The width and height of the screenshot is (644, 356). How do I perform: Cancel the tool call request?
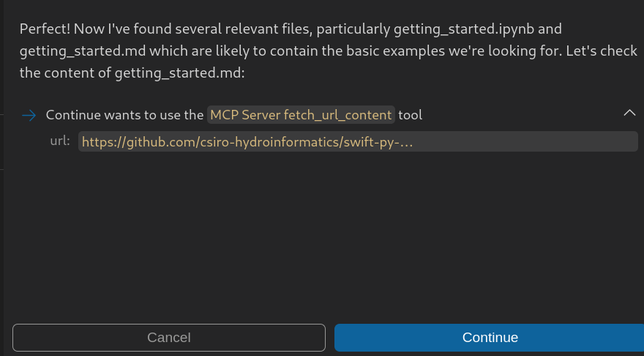pos(169,338)
